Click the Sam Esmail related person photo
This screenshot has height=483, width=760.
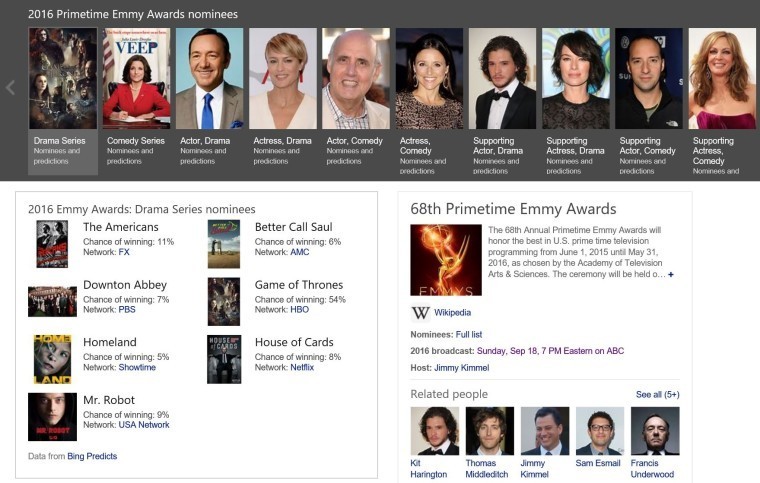pyautogui.click(x=600, y=431)
